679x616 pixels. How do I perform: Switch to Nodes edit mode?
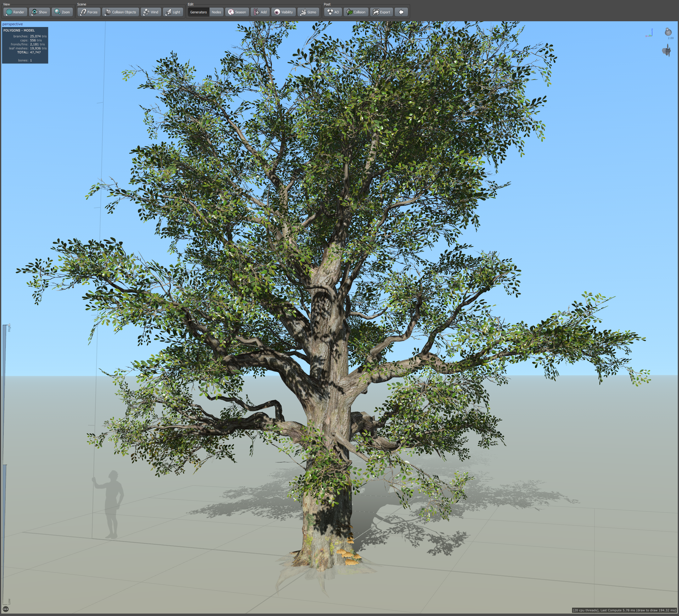coord(216,12)
